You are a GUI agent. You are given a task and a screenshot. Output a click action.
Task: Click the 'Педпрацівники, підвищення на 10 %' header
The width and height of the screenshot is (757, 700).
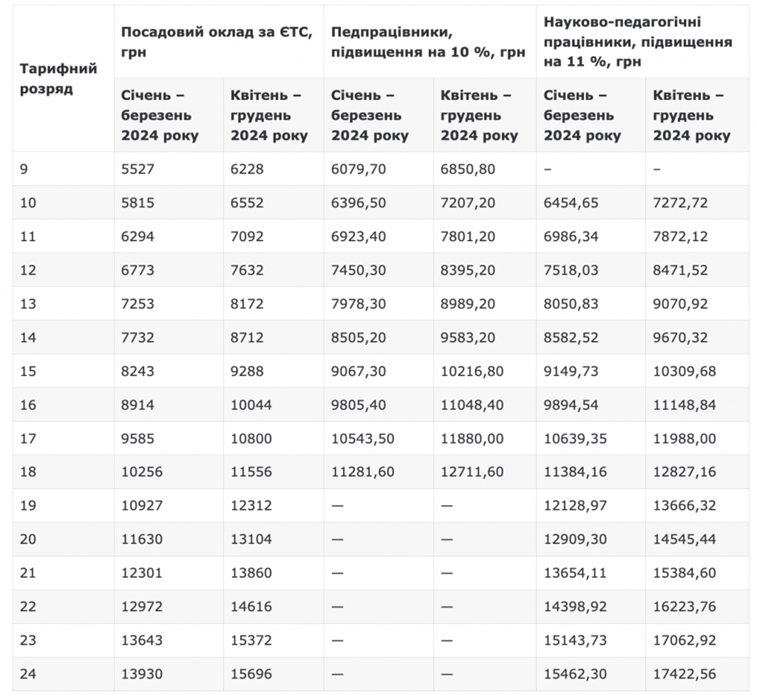[x=428, y=42]
